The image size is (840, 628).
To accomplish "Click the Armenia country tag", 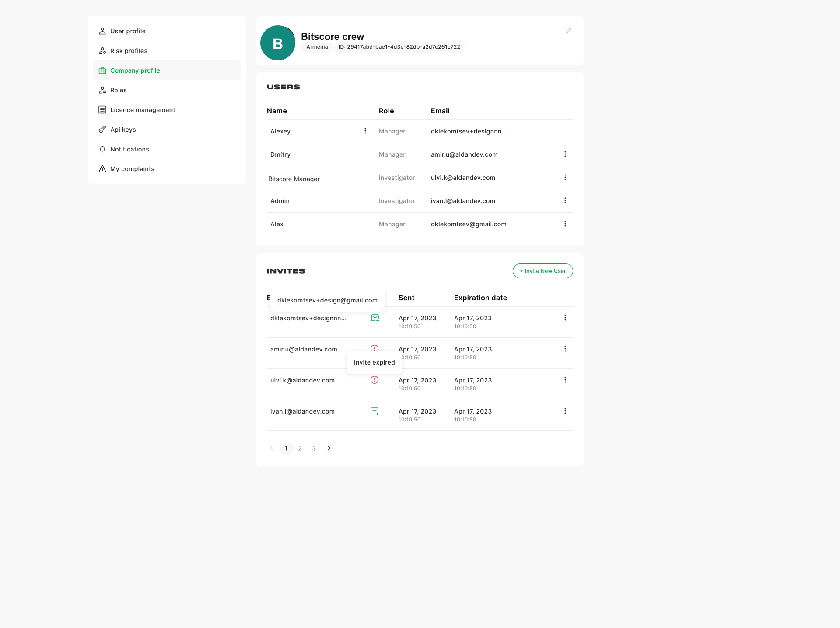I will [317, 47].
